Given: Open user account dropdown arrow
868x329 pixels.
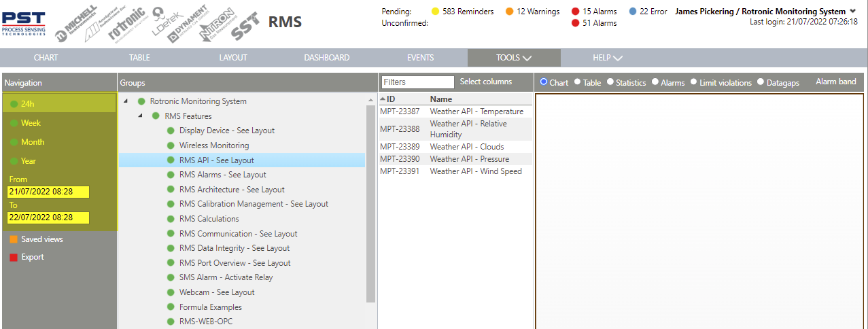Looking at the screenshot, I should (x=852, y=11).
